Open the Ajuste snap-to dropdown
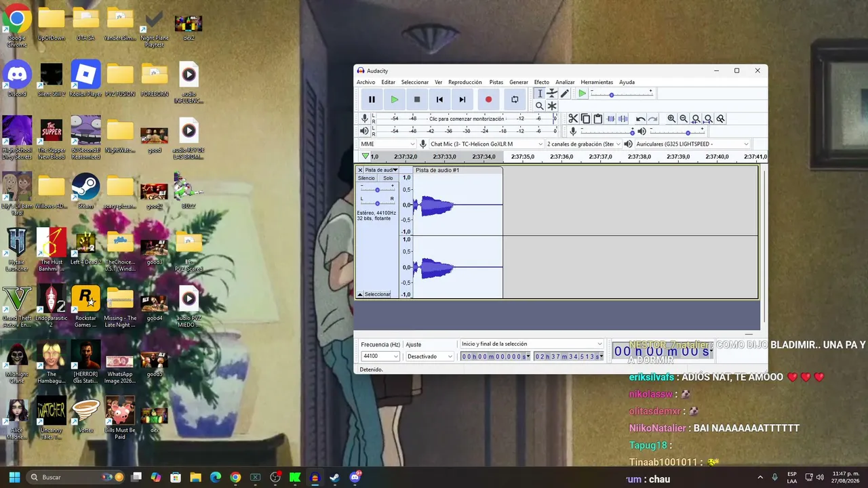This screenshot has width=868, height=488. [430, 357]
